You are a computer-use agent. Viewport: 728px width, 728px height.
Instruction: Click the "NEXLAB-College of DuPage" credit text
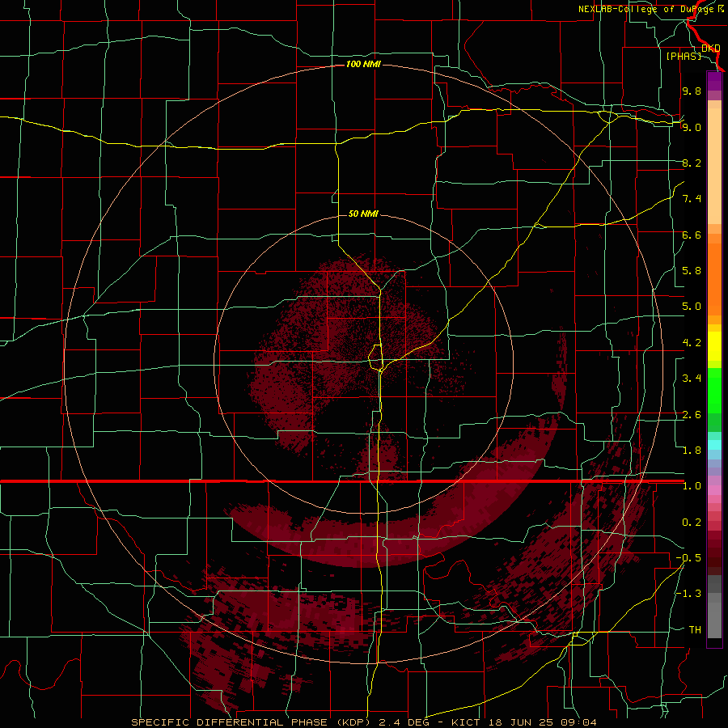coord(646,9)
